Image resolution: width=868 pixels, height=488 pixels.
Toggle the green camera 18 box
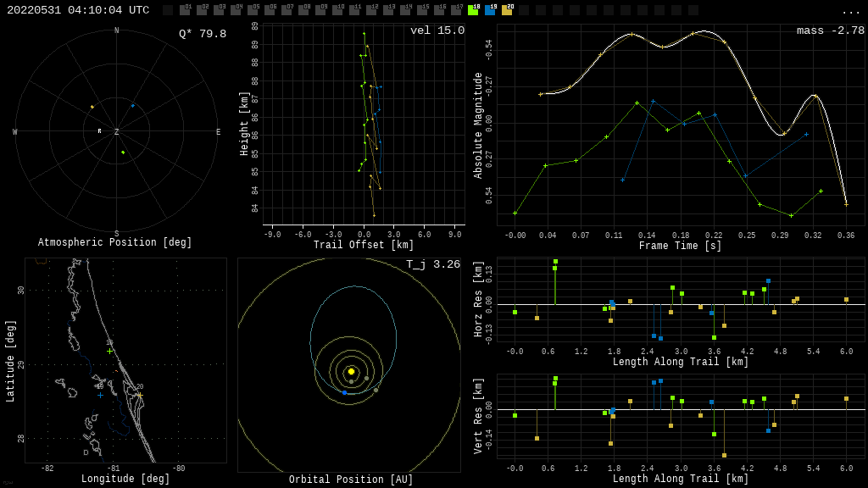[473, 10]
